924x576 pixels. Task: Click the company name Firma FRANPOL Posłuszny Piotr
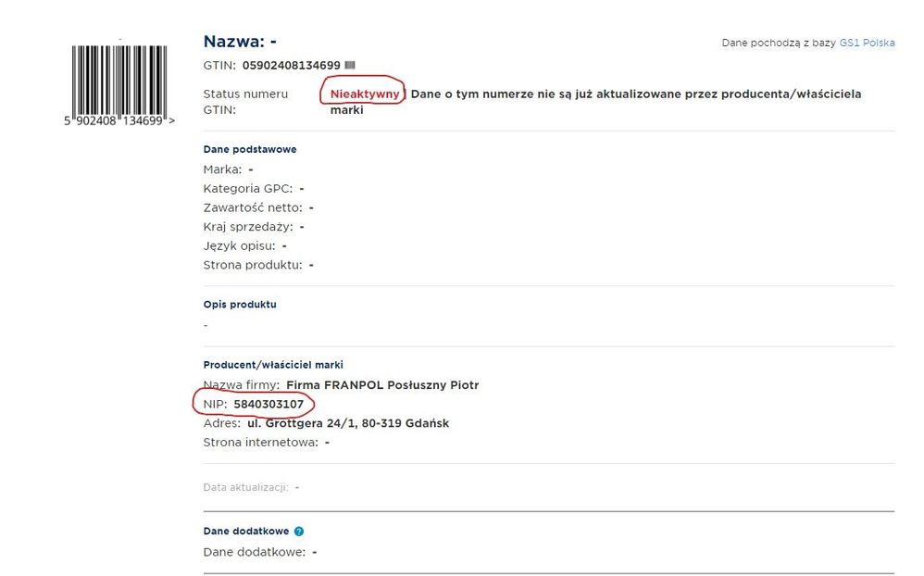(x=382, y=385)
